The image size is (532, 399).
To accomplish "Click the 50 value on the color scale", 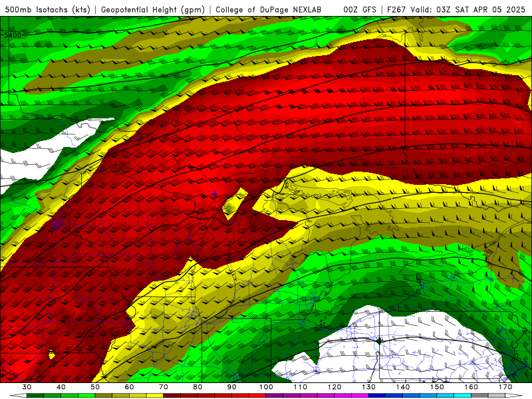I will click(95, 387).
